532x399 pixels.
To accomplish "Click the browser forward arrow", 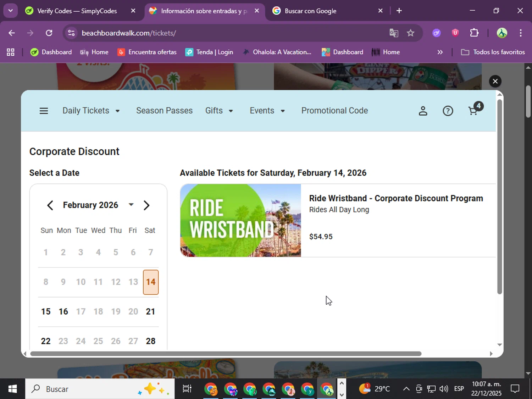I will point(30,33).
